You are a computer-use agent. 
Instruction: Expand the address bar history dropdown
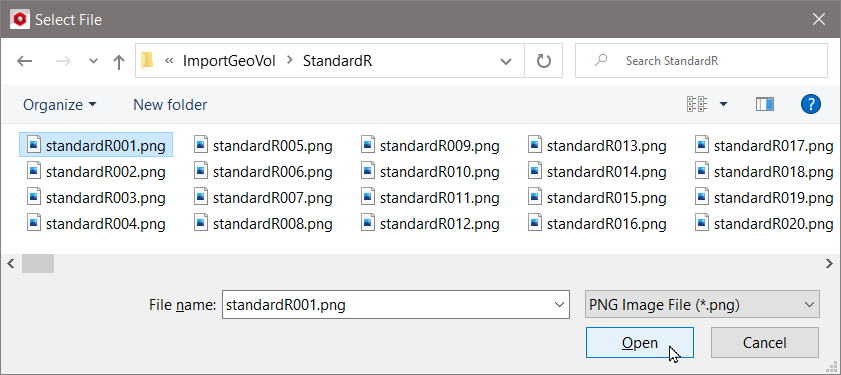505,61
